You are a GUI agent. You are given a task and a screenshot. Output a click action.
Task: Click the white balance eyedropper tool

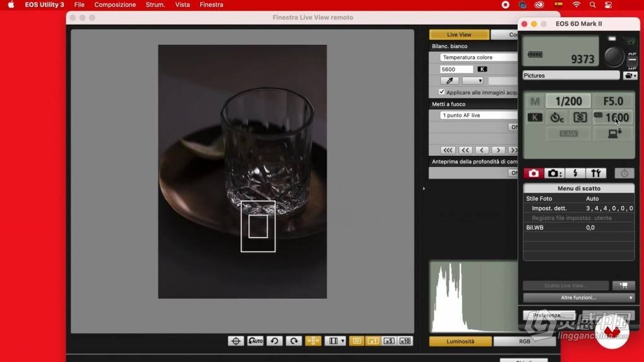450,81
